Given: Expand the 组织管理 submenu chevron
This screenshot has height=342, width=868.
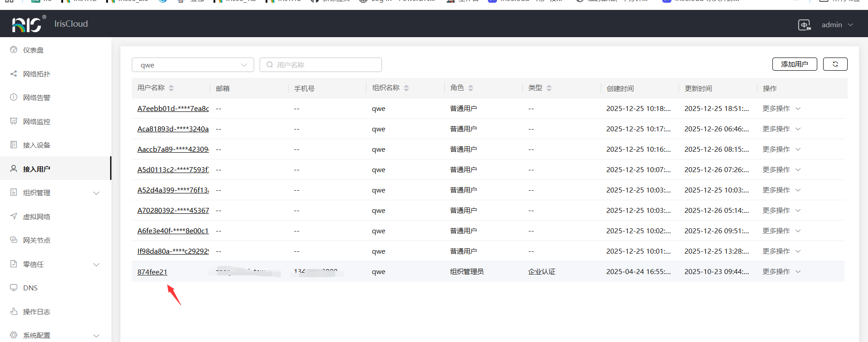Looking at the screenshot, I should click(96, 193).
